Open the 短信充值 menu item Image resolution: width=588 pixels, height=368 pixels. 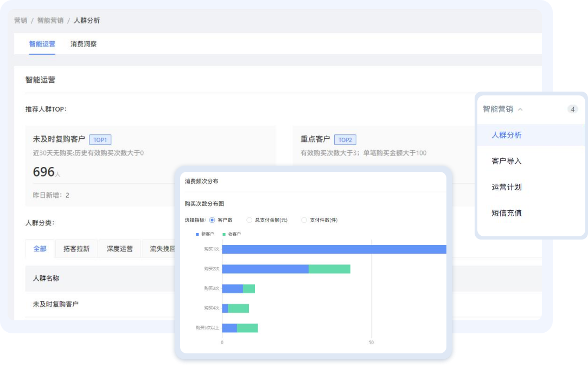[506, 213]
